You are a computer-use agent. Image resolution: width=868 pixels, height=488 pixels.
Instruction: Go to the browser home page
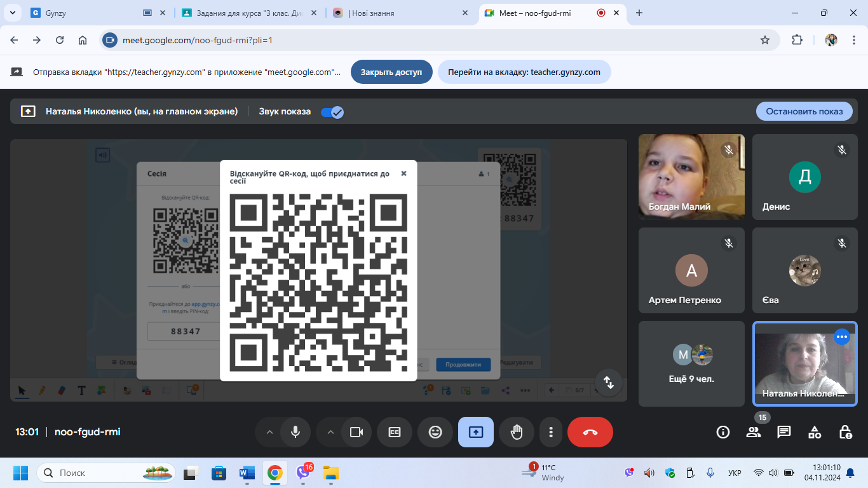coord(83,40)
